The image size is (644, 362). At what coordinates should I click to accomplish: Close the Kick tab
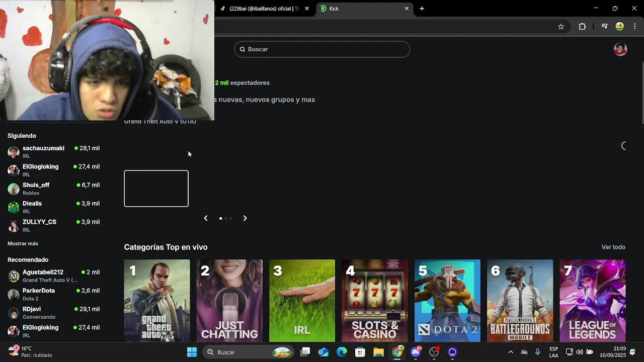407,9
